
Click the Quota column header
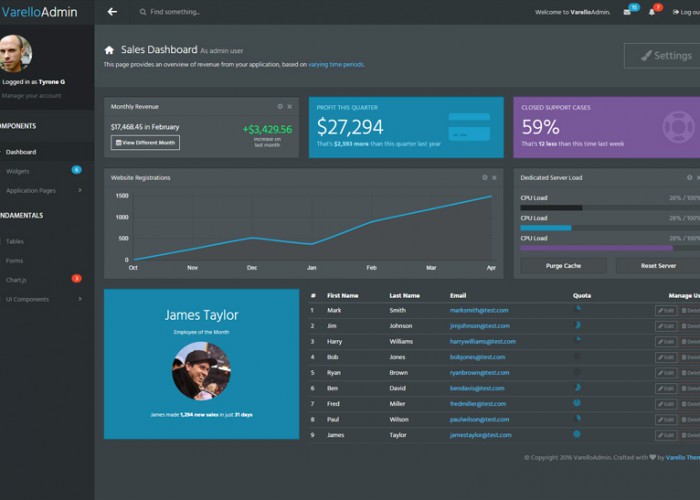[x=582, y=296]
